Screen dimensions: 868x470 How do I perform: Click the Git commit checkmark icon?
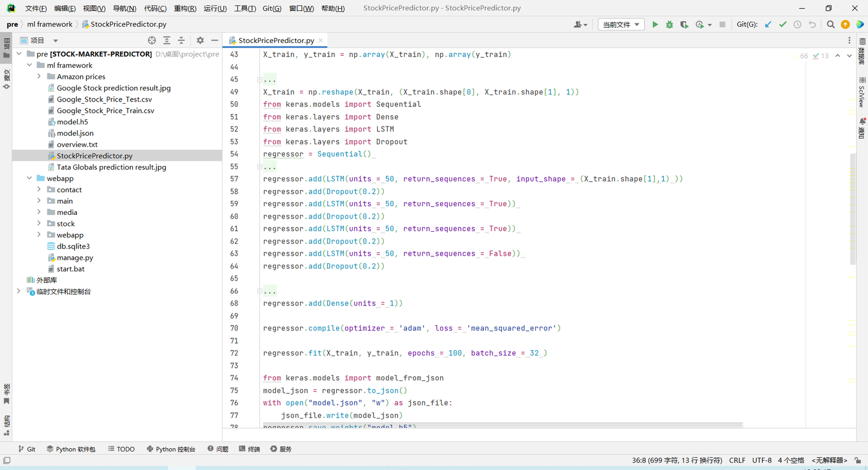783,24
